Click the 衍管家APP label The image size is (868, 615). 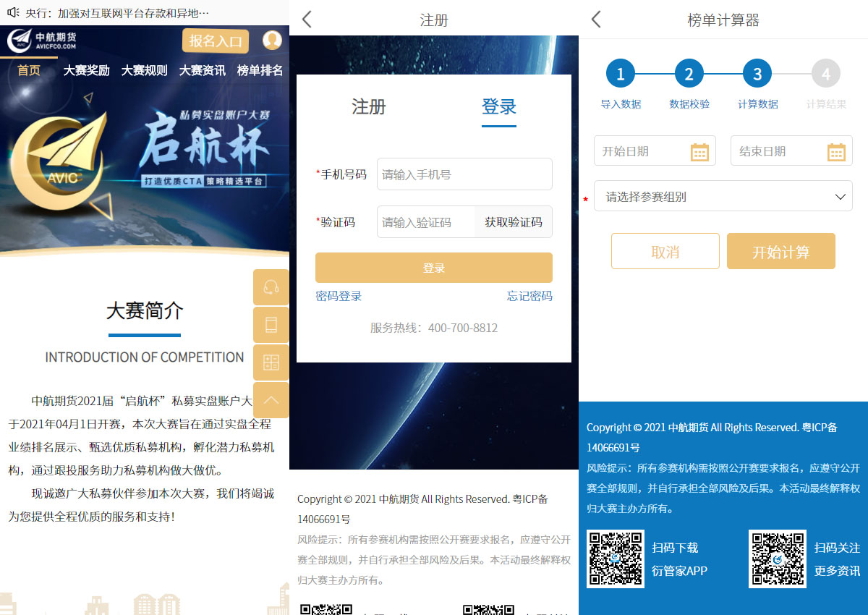[x=679, y=571]
